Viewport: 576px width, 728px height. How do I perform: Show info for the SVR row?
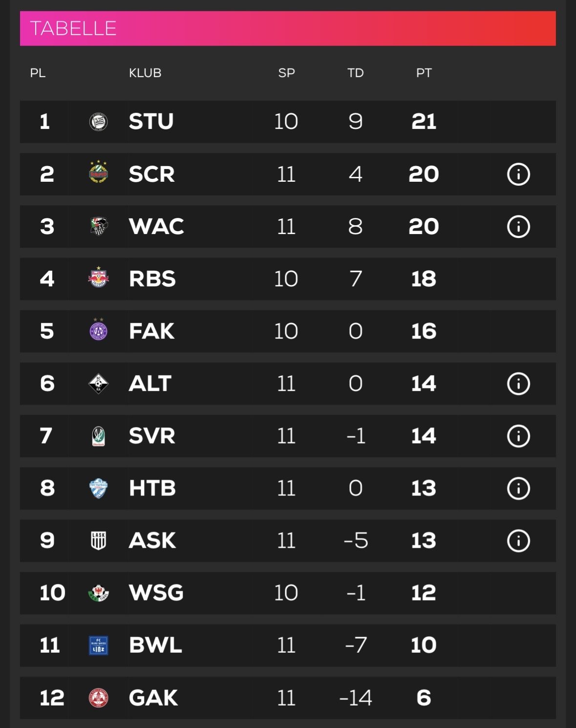pyautogui.click(x=518, y=436)
